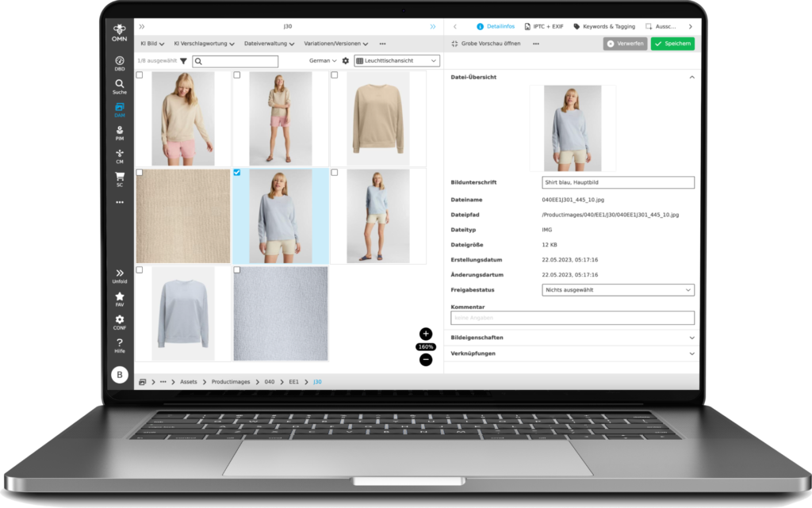
Task: Uncheck the selected blue shirt image
Action: [x=237, y=172]
